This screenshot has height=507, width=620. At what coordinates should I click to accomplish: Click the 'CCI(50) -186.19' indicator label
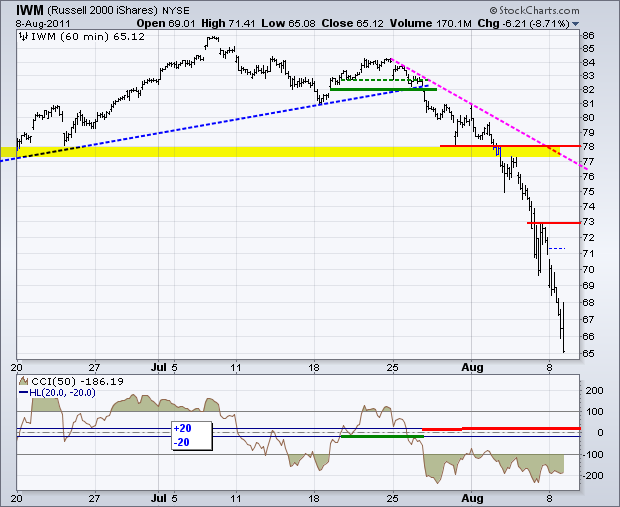[x=78, y=381]
